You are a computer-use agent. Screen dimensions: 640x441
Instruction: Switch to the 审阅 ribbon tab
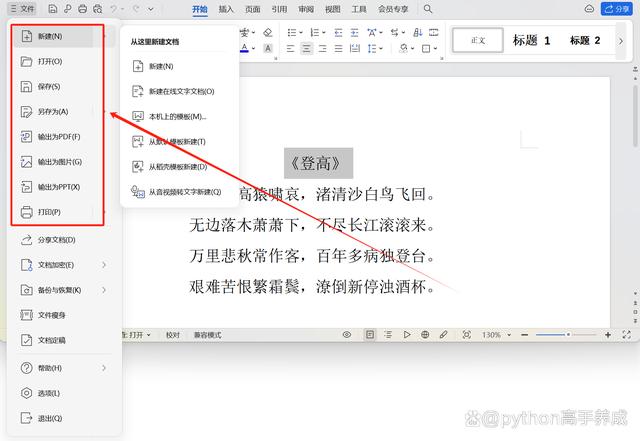[306, 9]
